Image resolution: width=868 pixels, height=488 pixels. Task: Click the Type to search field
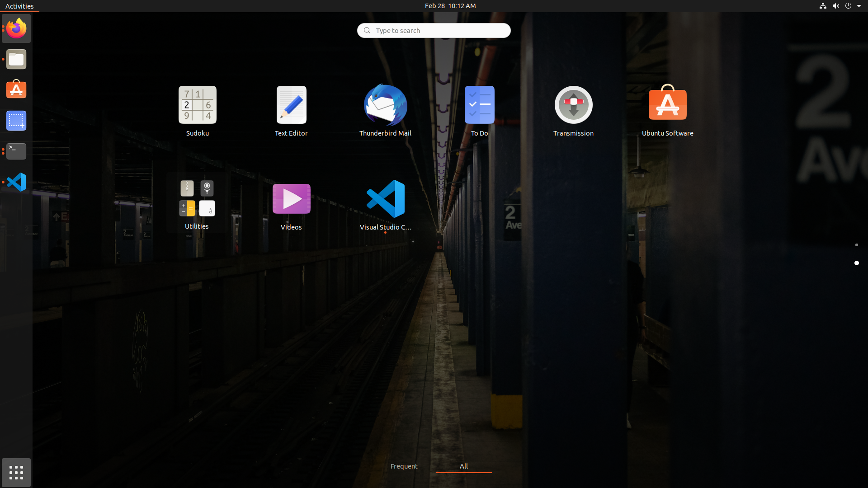(x=434, y=31)
